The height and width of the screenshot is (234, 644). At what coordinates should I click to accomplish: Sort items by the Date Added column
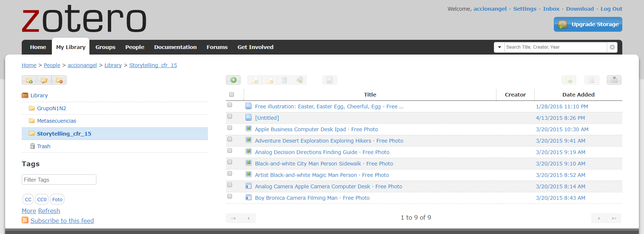click(x=578, y=95)
